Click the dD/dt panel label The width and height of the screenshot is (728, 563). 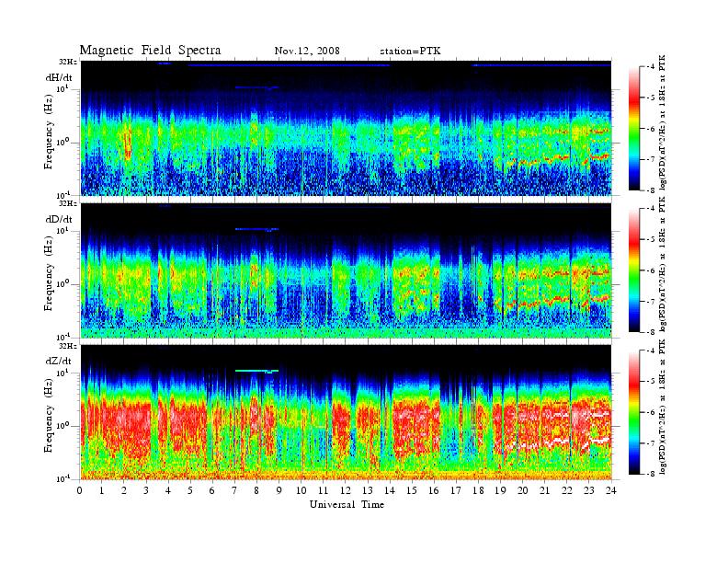tap(59, 219)
